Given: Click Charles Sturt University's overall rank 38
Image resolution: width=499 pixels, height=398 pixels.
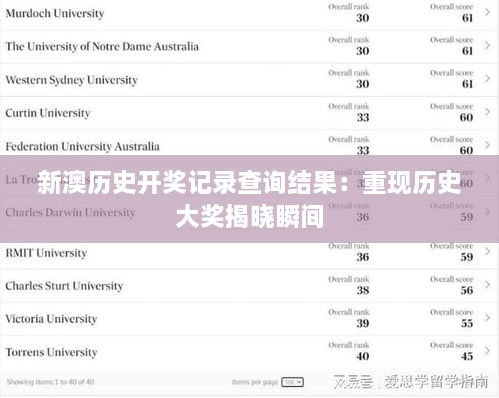Looking at the screenshot, I should [363, 290].
